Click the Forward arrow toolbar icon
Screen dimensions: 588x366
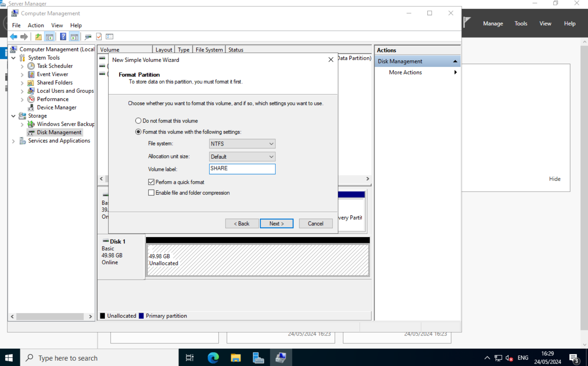click(x=24, y=36)
